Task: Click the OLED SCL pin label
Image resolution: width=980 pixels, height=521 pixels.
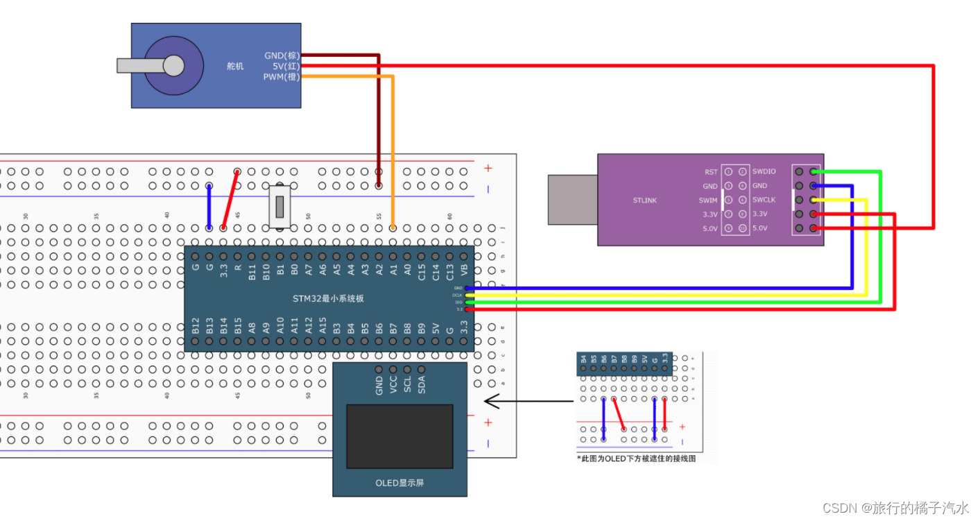Action: pyautogui.click(x=407, y=386)
